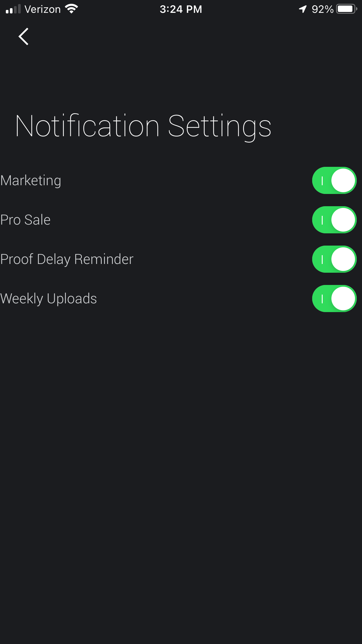Tap the 92% battery percentage text
This screenshot has height=644, width=362.
(x=322, y=9)
